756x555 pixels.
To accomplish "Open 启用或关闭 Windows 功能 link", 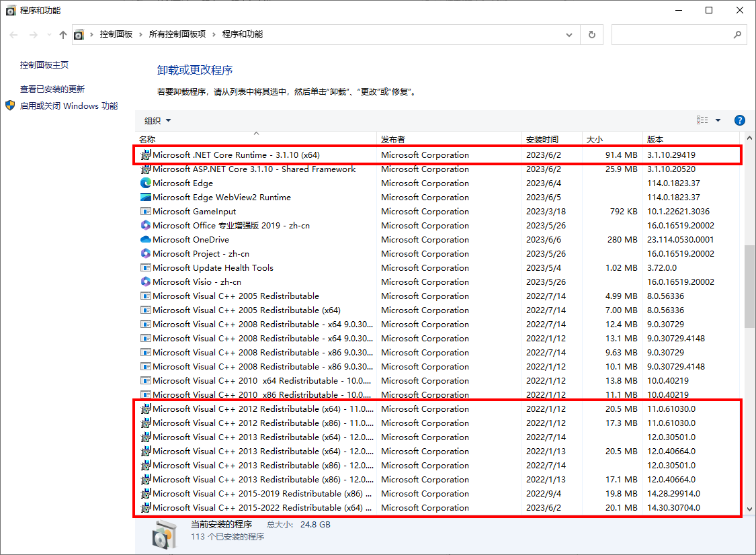I will pyautogui.click(x=69, y=105).
